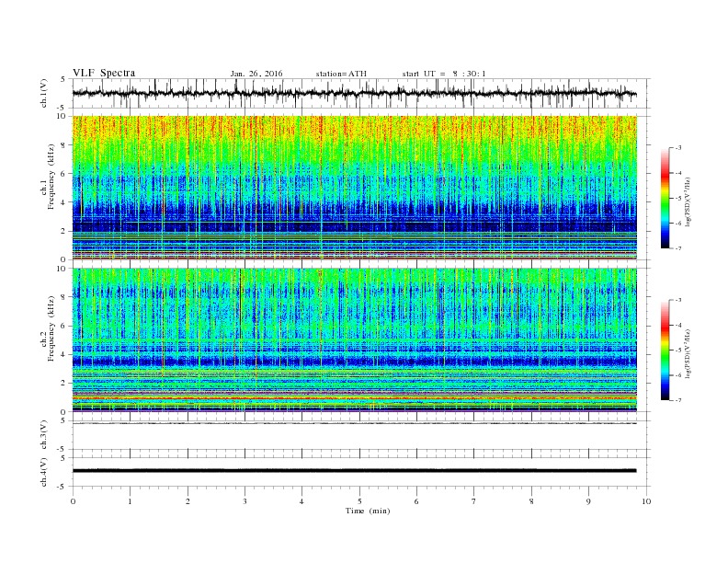Screen dimensions: 728x563
Task: Click the "7" tick on the time axis
Action: tap(473, 501)
